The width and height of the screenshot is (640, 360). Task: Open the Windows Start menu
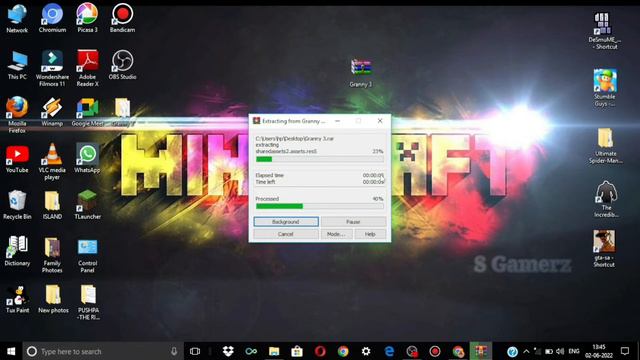pos(11,351)
